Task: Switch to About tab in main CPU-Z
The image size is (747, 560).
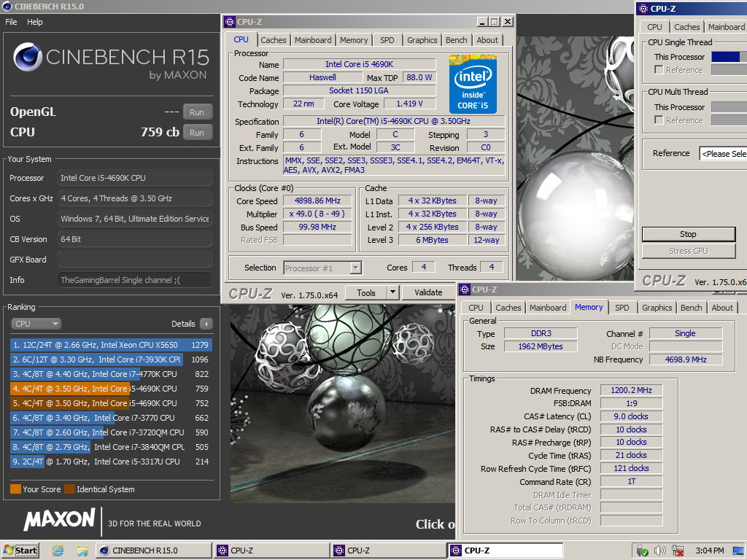Action: coord(487,41)
